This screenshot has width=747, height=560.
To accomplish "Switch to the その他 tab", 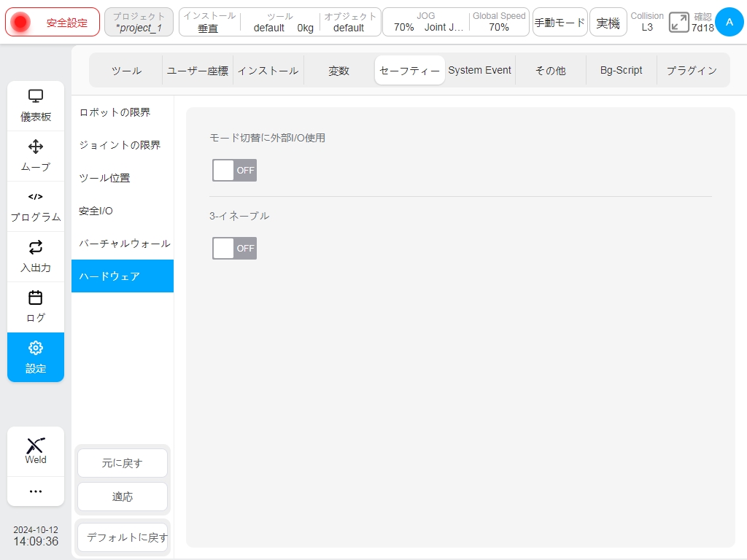I will coord(551,71).
